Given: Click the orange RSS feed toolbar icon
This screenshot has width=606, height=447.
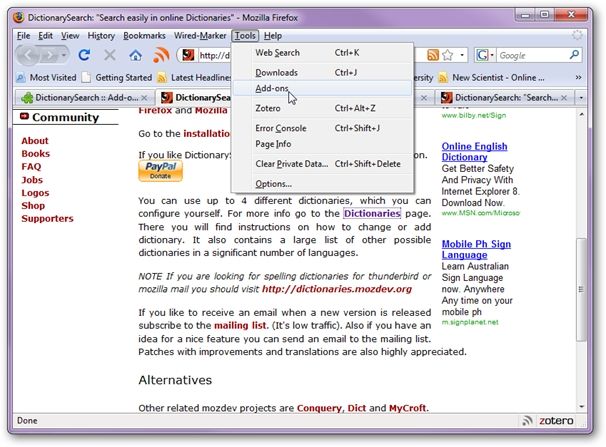Looking at the screenshot, I should (161, 55).
